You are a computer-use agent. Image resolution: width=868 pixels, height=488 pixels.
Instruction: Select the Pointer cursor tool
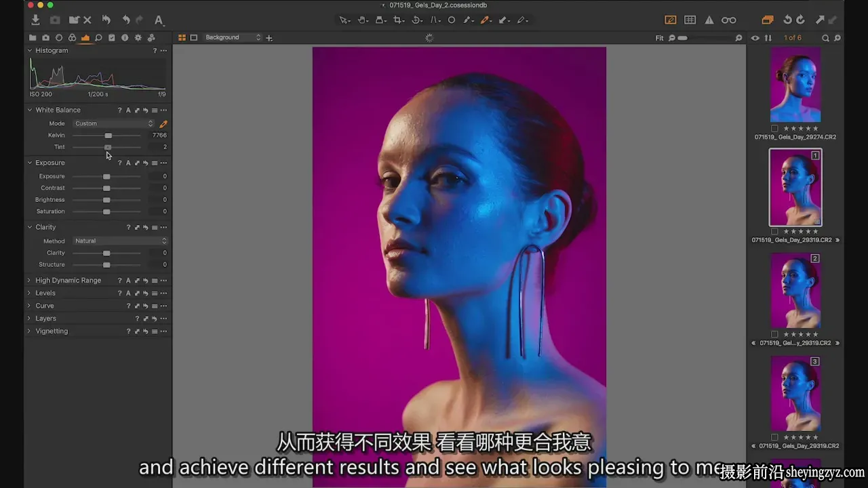click(344, 20)
